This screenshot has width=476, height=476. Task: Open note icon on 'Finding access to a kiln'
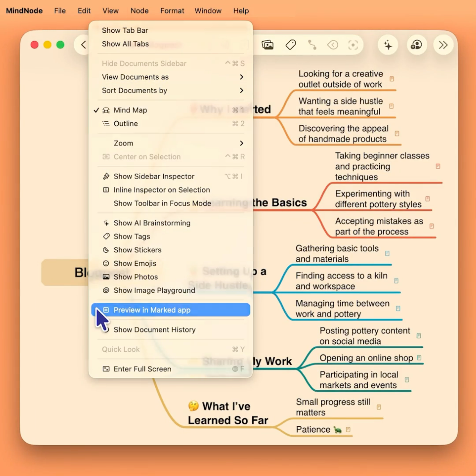(396, 281)
